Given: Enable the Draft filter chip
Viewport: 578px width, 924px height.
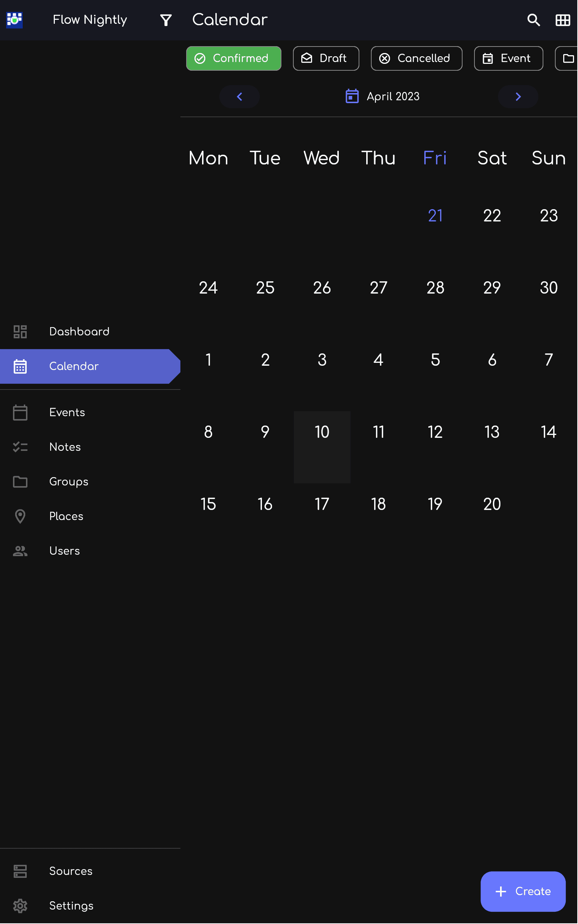Looking at the screenshot, I should 326,58.
